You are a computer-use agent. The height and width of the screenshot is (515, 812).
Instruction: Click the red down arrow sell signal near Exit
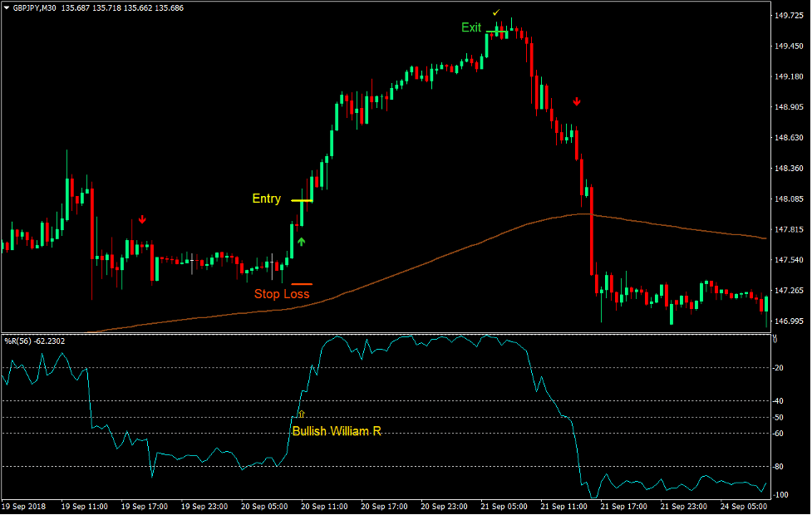click(577, 101)
